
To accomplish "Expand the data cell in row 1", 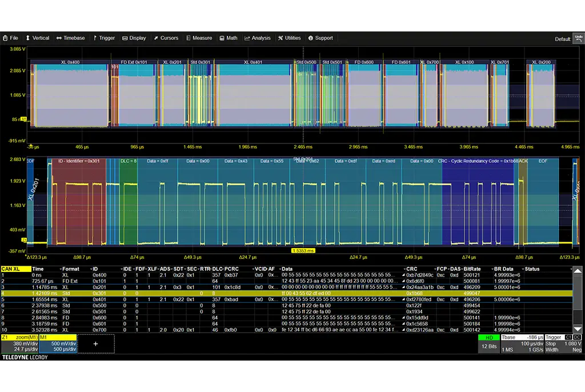I will point(403,275).
